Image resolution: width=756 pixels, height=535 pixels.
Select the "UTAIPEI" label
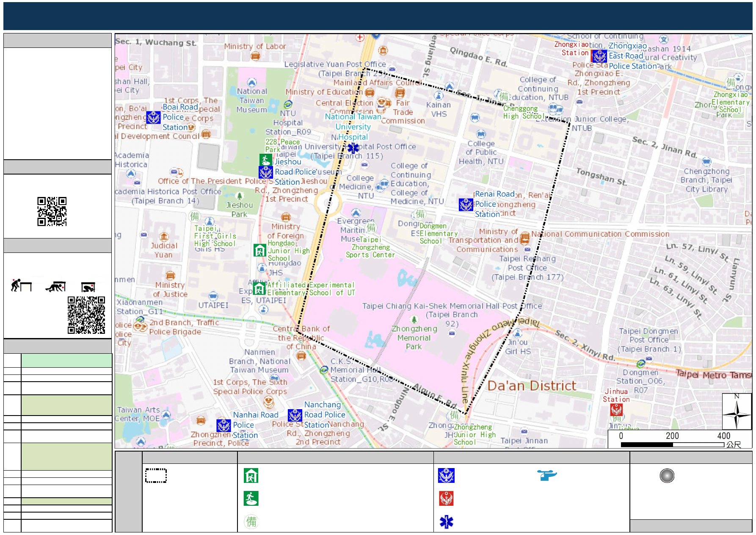[x=213, y=305]
